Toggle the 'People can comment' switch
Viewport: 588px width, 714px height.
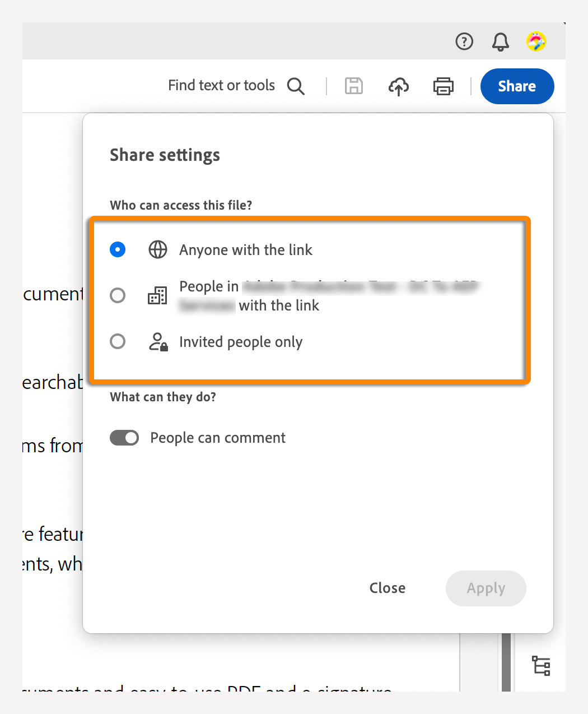(124, 438)
